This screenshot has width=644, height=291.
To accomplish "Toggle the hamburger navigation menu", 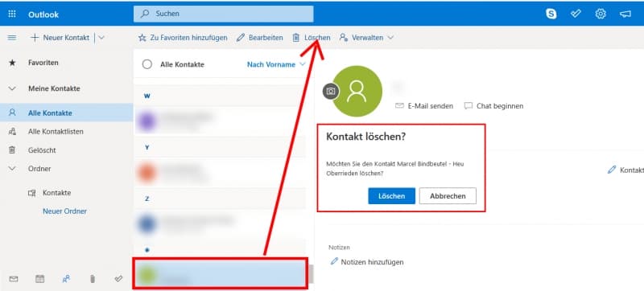I will [12, 38].
